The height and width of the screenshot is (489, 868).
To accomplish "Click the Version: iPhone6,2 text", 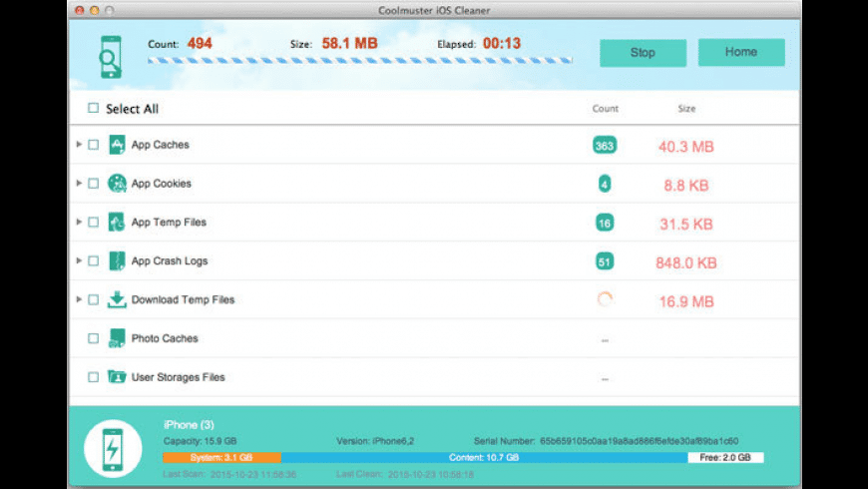I will 375,441.
